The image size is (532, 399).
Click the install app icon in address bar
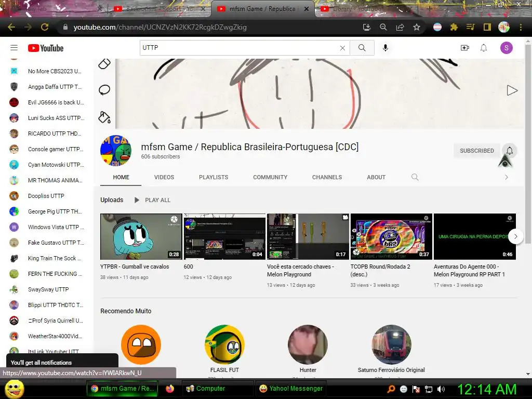(x=366, y=27)
